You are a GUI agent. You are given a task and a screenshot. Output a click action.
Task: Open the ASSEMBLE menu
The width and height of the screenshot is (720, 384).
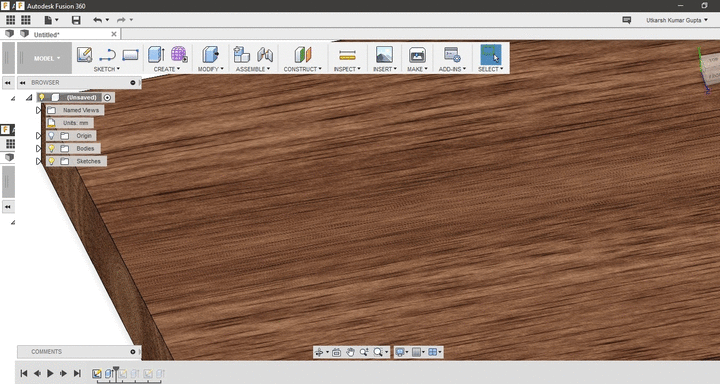(253, 69)
